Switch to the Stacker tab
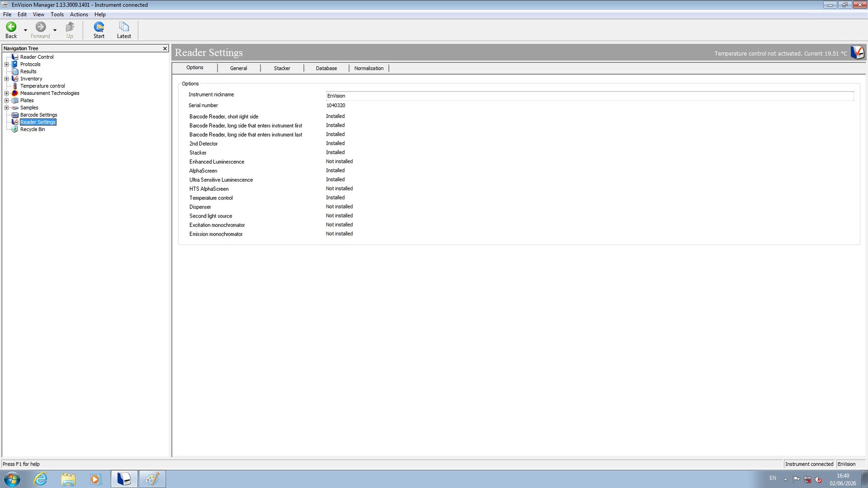The image size is (868, 488). click(282, 68)
